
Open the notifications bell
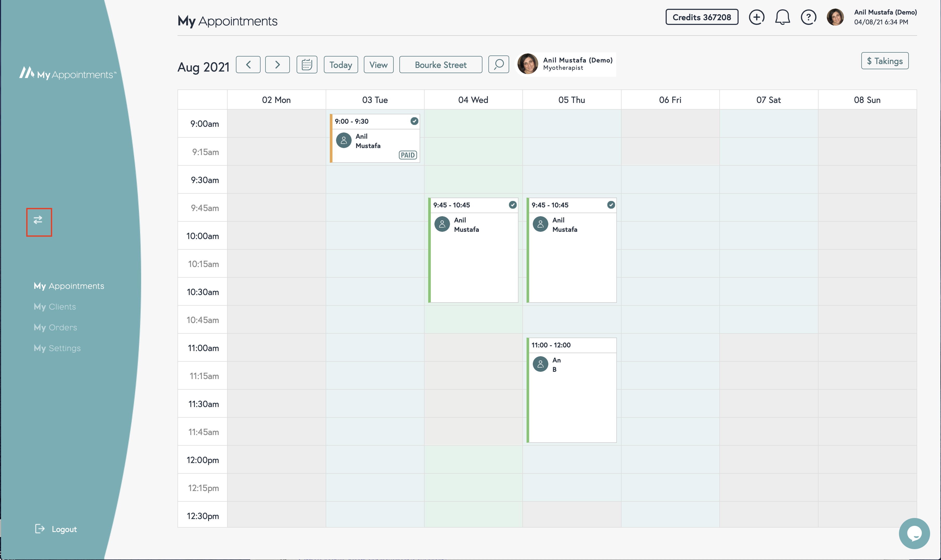point(782,17)
